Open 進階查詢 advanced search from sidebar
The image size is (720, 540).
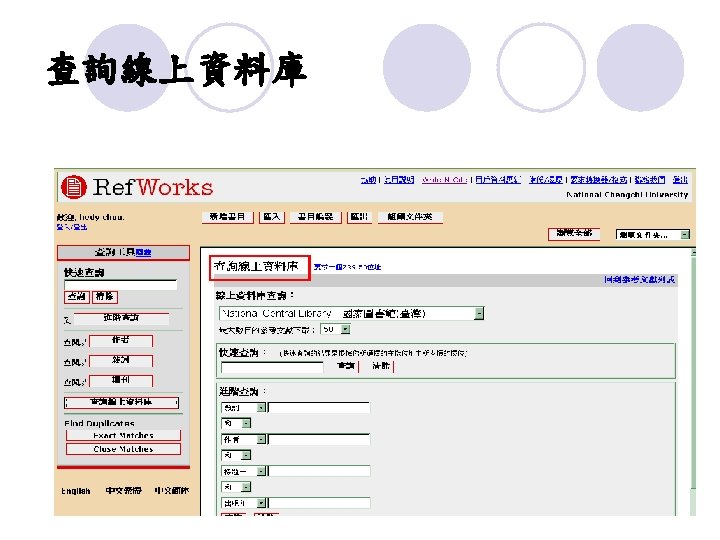(121, 318)
